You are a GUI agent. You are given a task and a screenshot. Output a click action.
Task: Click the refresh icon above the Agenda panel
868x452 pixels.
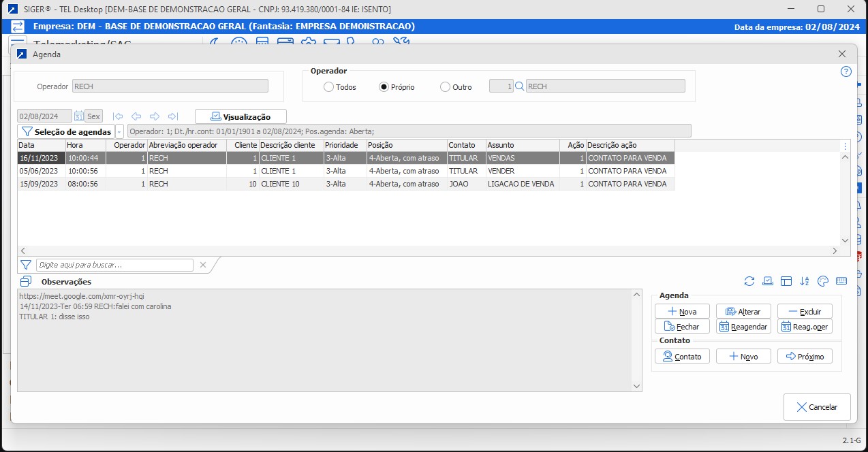[x=749, y=281]
